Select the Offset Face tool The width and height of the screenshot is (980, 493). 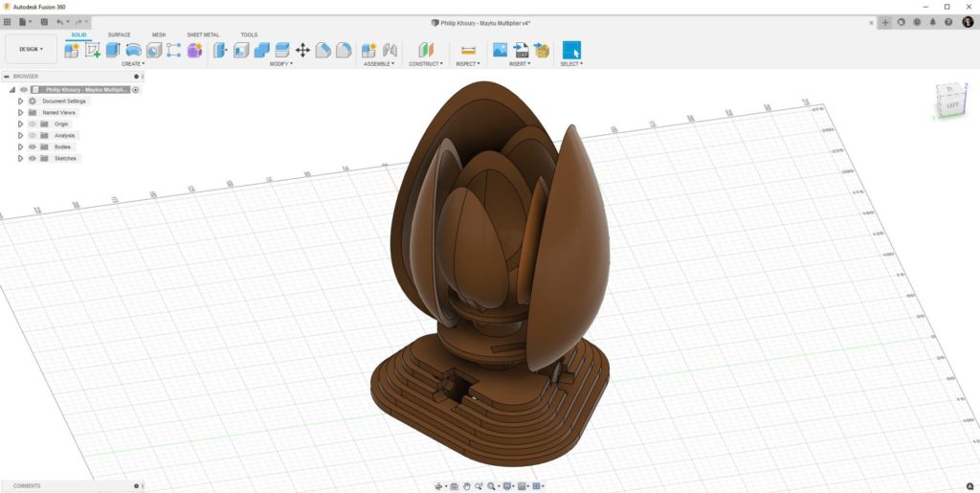282,50
